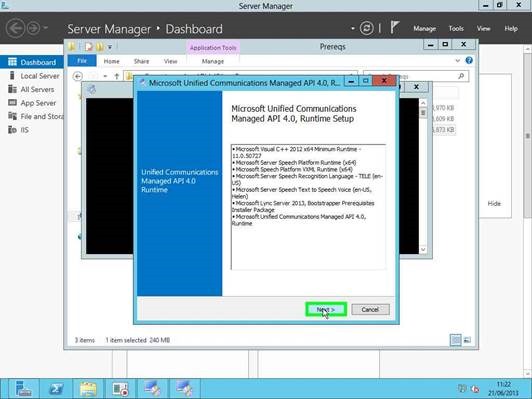Open All Servers in the sidebar
Image resolution: width=532 pixels, height=399 pixels.
(x=32, y=89)
